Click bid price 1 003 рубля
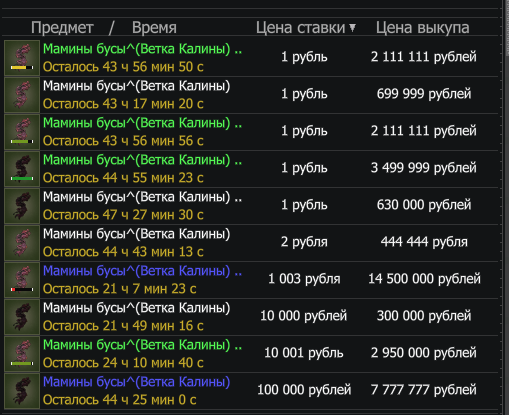This screenshot has height=415, width=509. pos(304,279)
